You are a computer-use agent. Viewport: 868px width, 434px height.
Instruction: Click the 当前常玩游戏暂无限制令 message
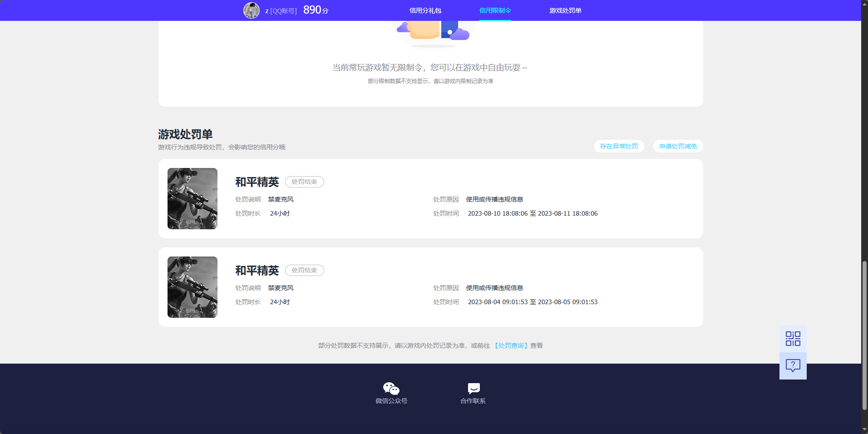(x=430, y=68)
